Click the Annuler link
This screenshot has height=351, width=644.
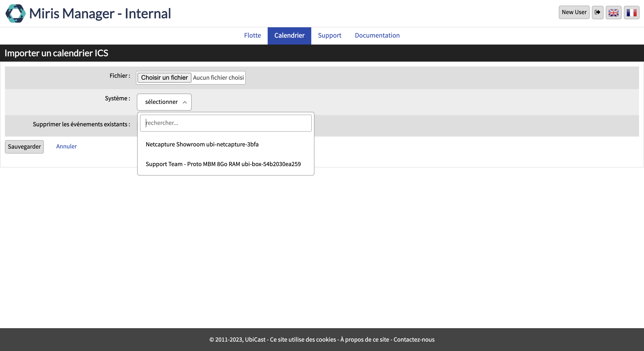(66, 146)
